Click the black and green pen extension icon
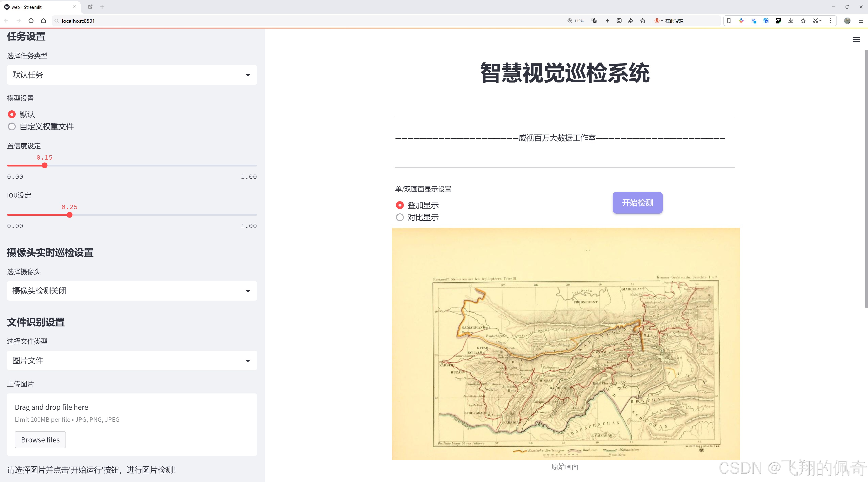The image size is (868, 482). [778, 20]
